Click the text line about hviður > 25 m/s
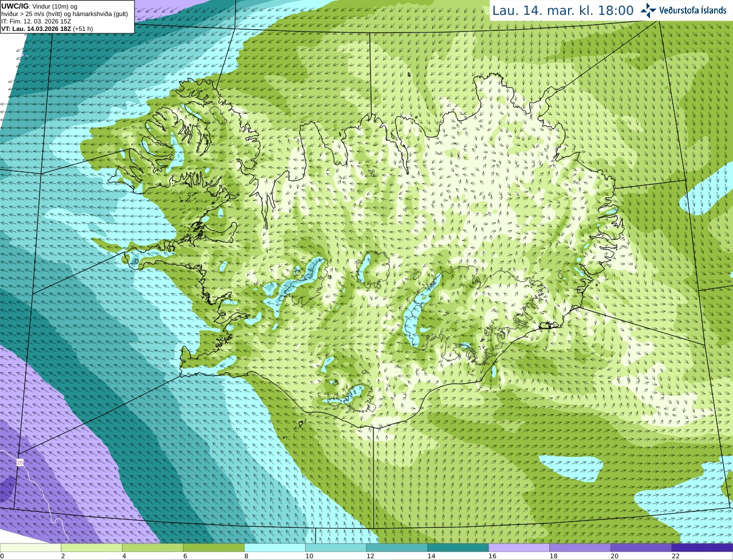Screen dimensions: 733x560 tap(65, 14)
